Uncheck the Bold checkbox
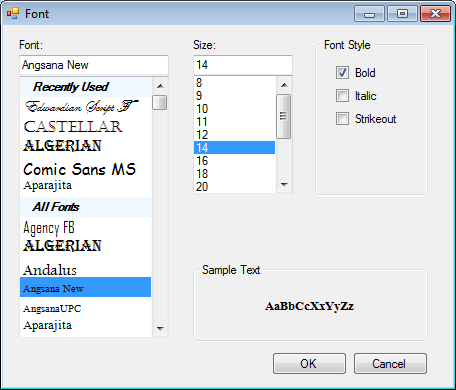The image size is (456, 390). point(342,72)
